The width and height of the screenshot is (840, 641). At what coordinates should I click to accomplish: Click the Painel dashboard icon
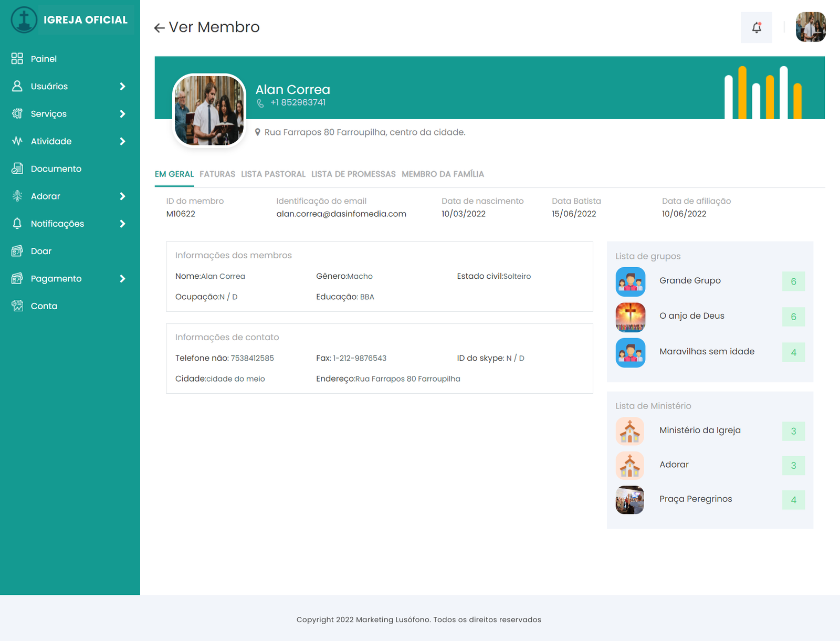click(17, 59)
